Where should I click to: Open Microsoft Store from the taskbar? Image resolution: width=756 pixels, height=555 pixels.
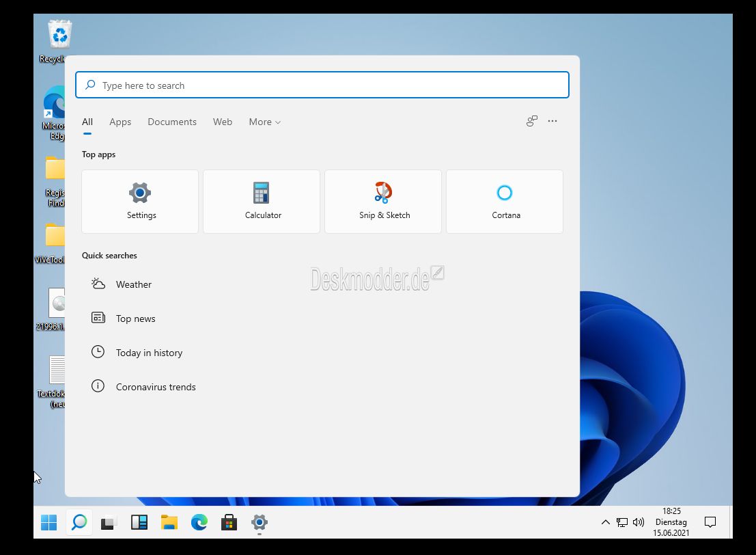coord(229,523)
